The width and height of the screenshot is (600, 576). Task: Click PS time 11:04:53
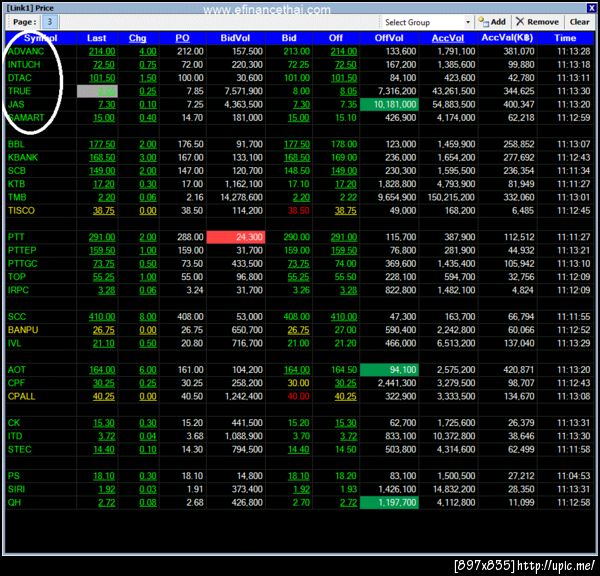pyautogui.click(x=574, y=476)
